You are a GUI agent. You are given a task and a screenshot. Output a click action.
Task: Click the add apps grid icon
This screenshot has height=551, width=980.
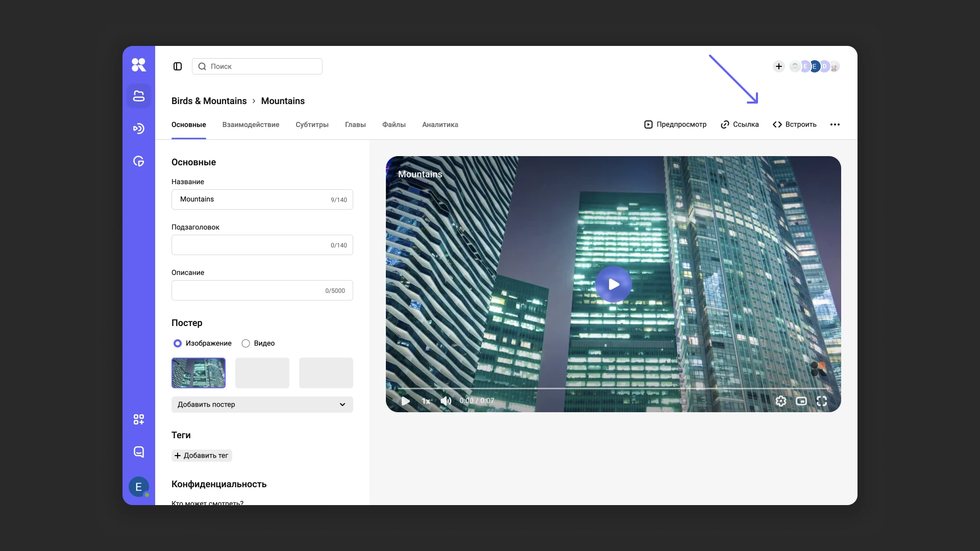tap(139, 419)
